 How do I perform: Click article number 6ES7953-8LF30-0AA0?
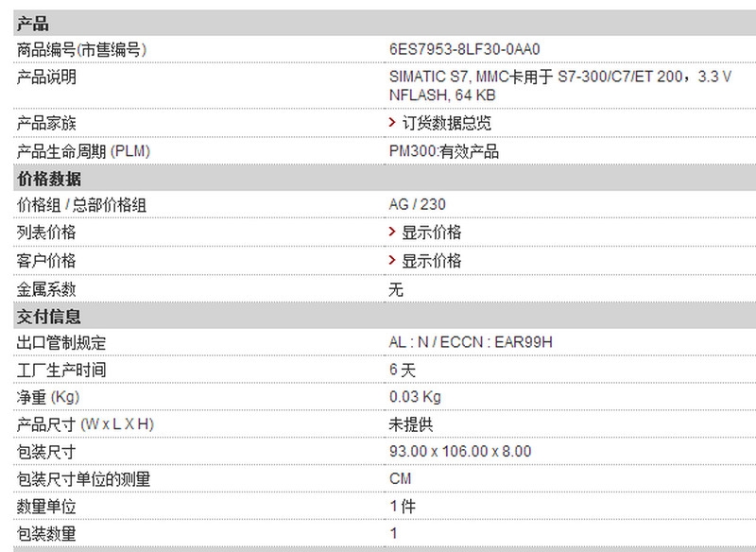click(x=464, y=49)
